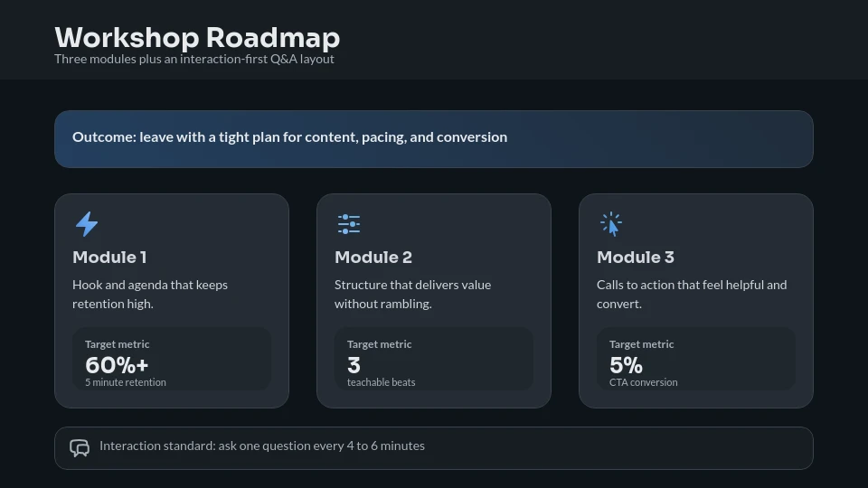The width and height of the screenshot is (868, 488).
Task: Click the sliders icon in Module 2
Action: tap(349, 224)
